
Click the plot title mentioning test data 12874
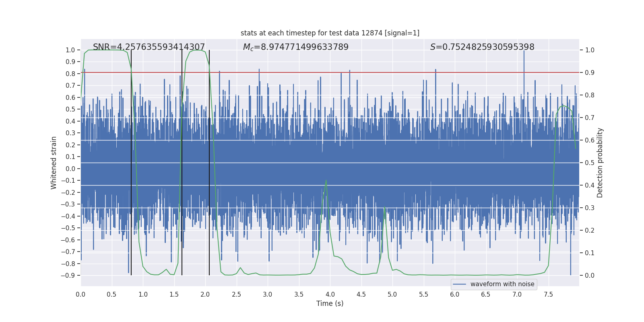pyautogui.click(x=330, y=33)
